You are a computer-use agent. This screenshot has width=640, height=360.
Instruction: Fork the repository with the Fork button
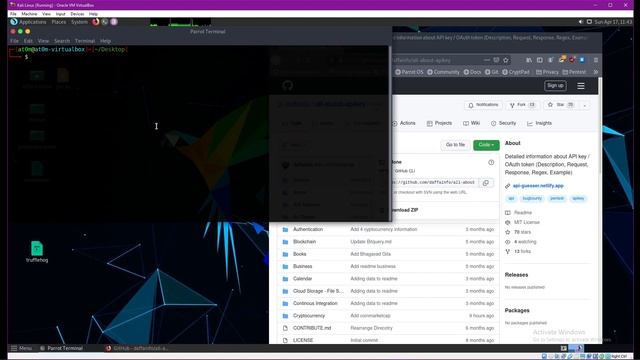(x=522, y=105)
